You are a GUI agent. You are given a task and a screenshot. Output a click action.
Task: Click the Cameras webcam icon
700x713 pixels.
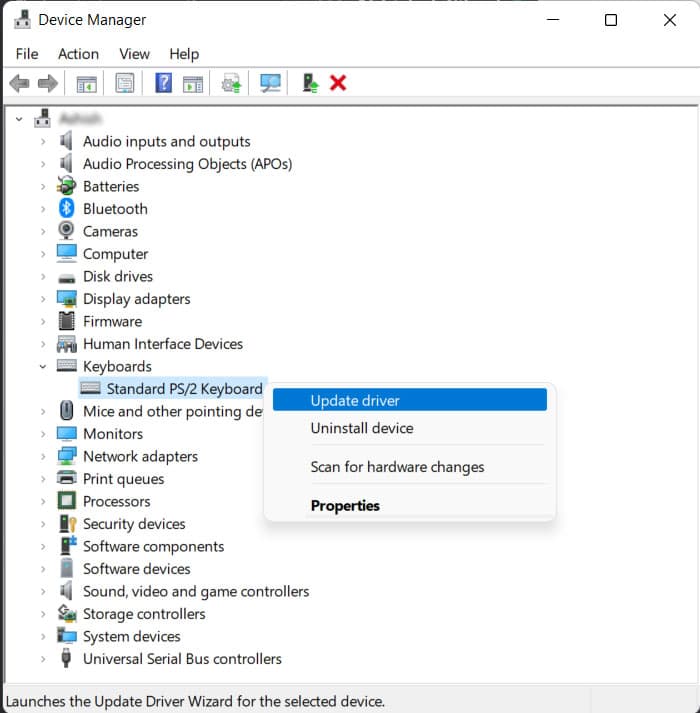click(x=66, y=231)
